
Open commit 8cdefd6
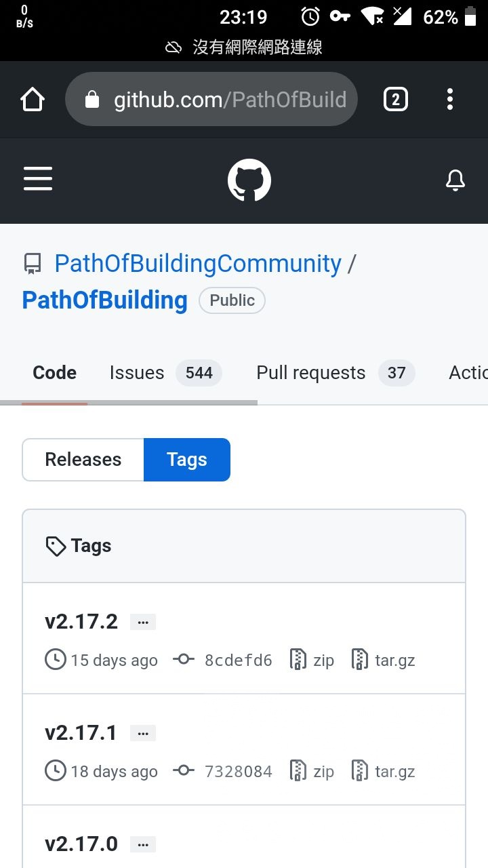(238, 660)
